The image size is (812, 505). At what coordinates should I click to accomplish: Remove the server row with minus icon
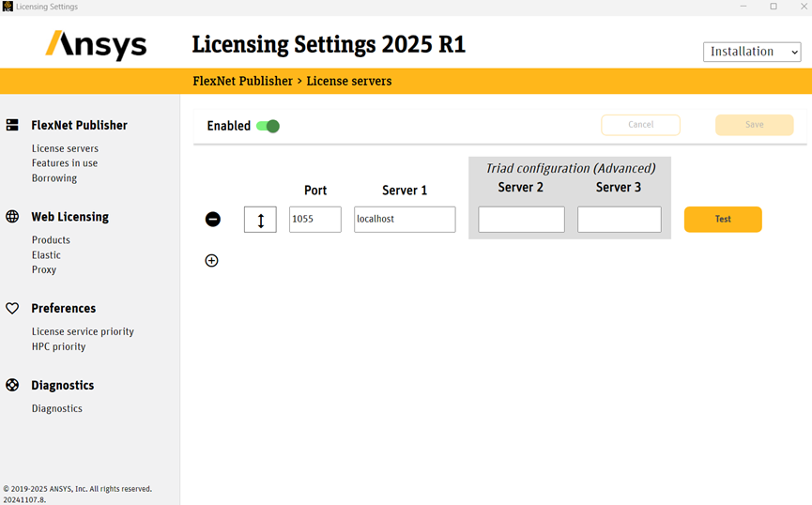pyautogui.click(x=213, y=219)
